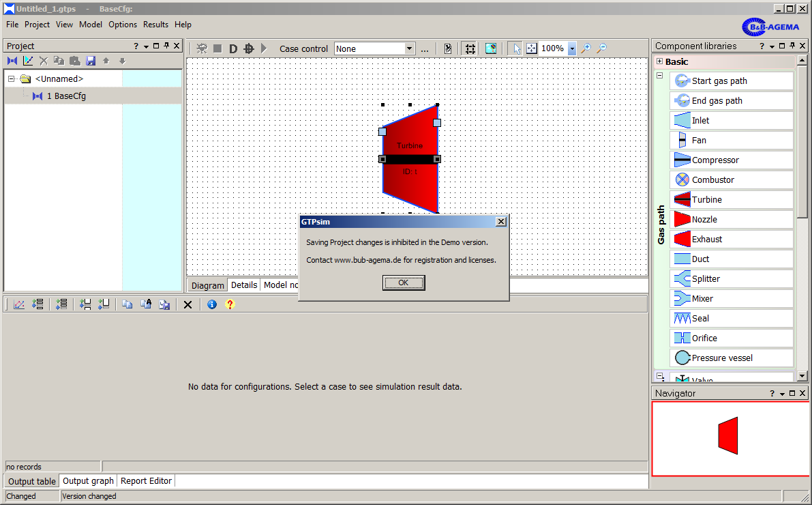Select the Inlet component
Image resolution: width=812 pixels, height=505 pixels.
click(732, 120)
